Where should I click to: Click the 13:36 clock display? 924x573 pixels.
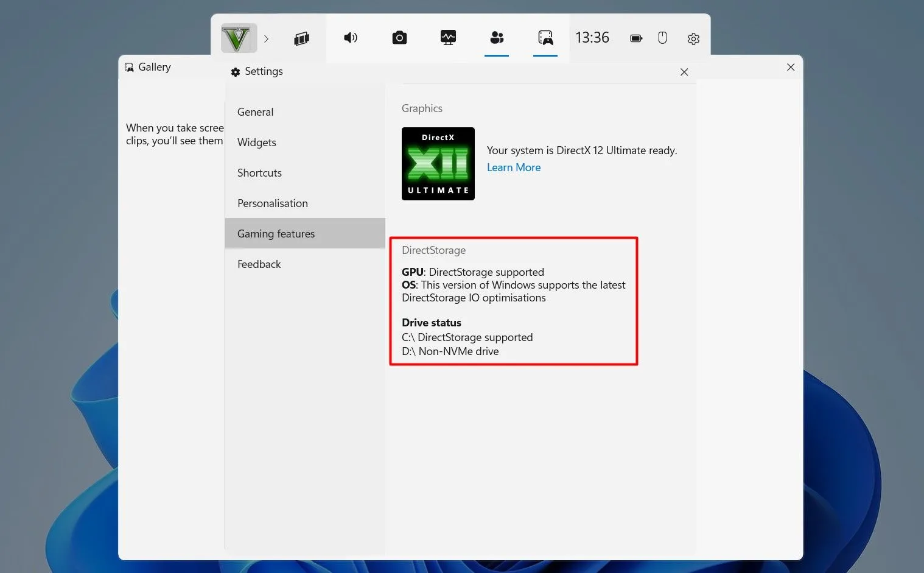[592, 37]
